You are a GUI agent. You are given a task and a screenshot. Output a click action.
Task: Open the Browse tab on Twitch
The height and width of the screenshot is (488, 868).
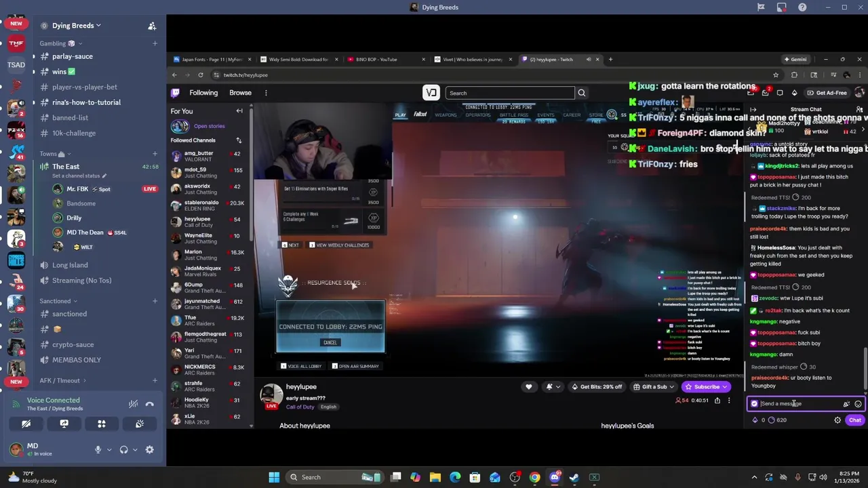click(x=240, y=93)
